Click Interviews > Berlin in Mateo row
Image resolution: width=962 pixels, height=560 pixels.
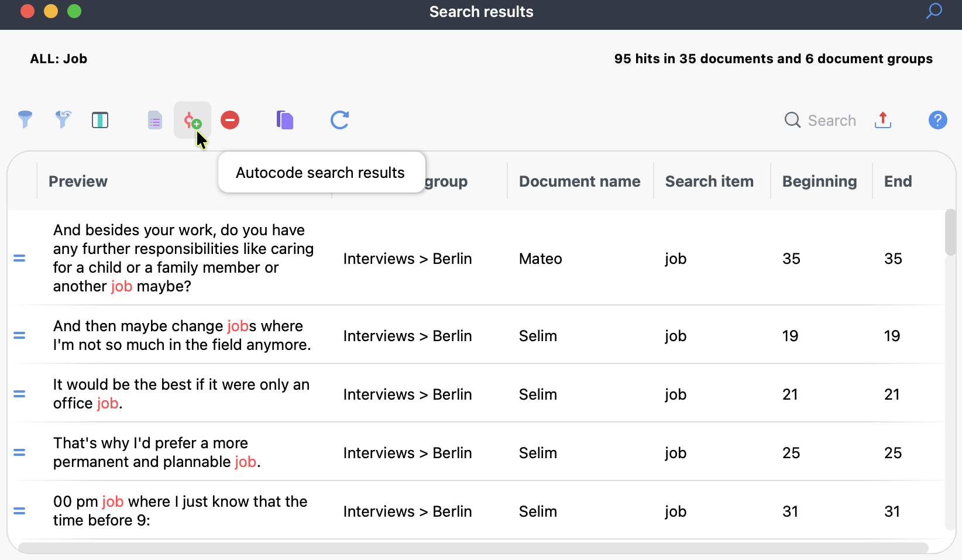tap(407, 259)
